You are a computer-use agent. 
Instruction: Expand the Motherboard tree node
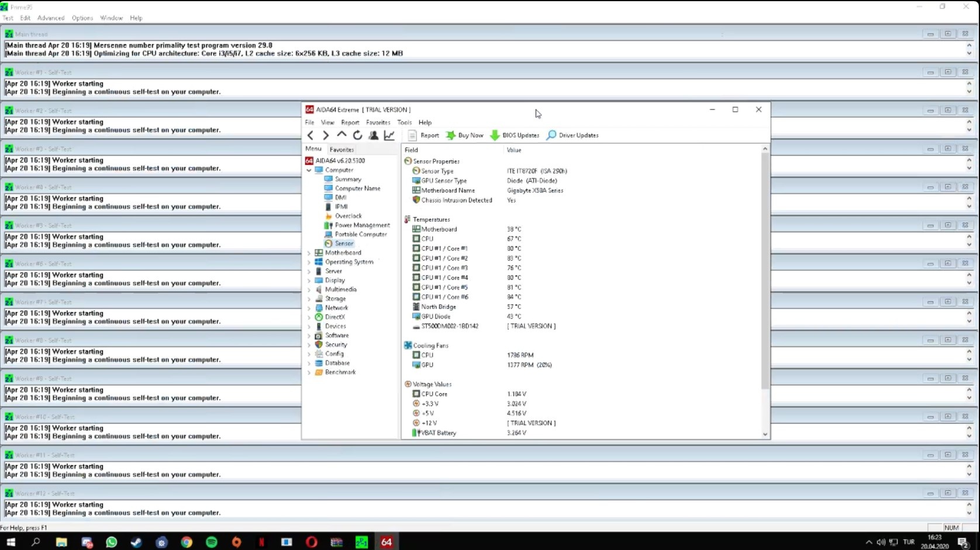coord(309,253)
